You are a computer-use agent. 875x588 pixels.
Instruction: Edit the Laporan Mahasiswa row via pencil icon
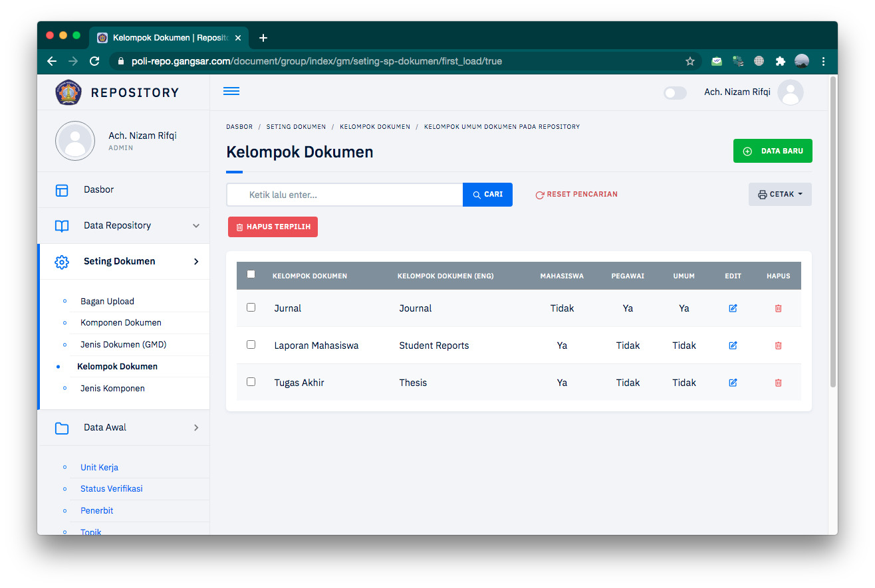click(x=733, y=345)
